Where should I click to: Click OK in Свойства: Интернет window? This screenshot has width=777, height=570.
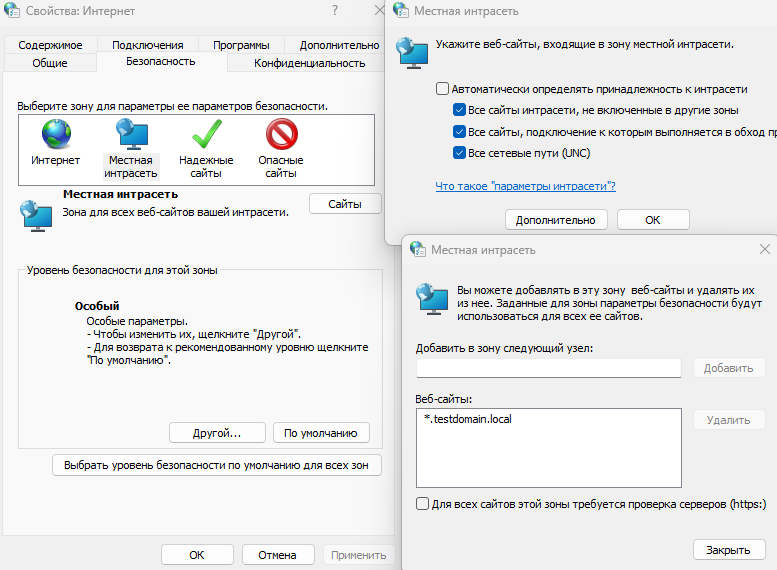click(197, 555)
